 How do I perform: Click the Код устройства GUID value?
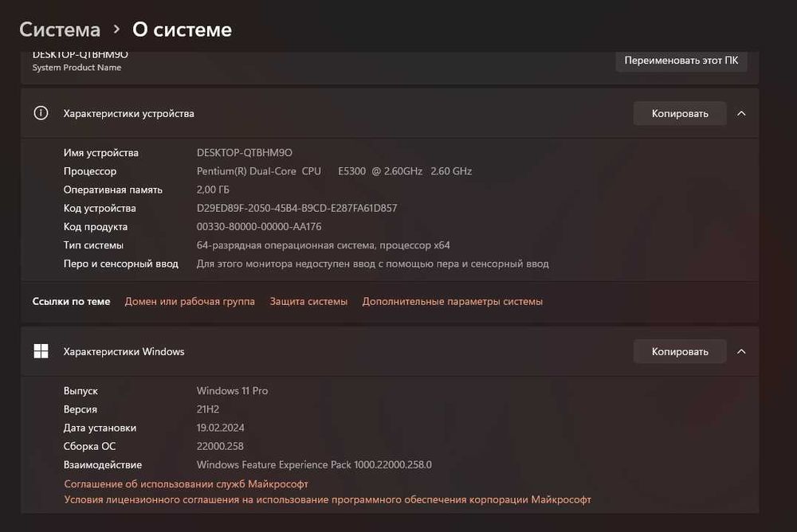coord(296,209)
